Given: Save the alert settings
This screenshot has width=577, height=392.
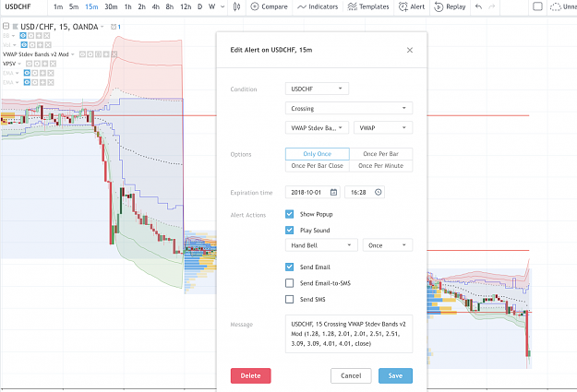Looking at the screenshot, I should click(395, 375).
